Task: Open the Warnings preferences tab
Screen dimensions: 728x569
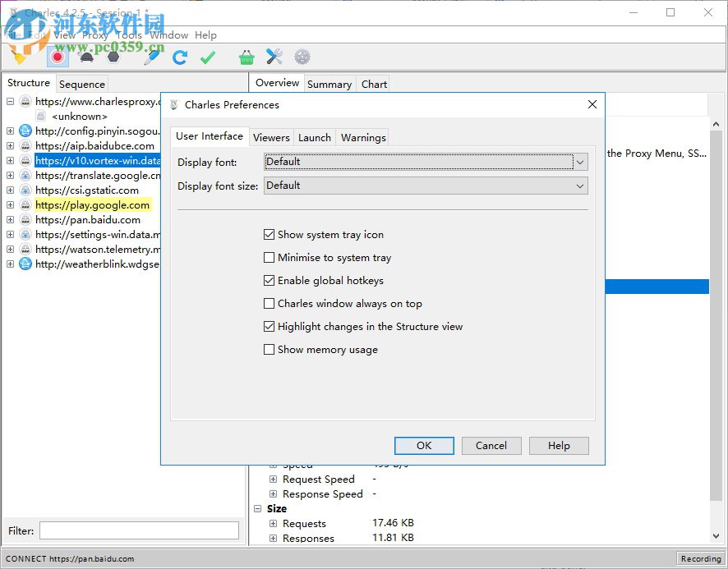Action: point(363,137)
